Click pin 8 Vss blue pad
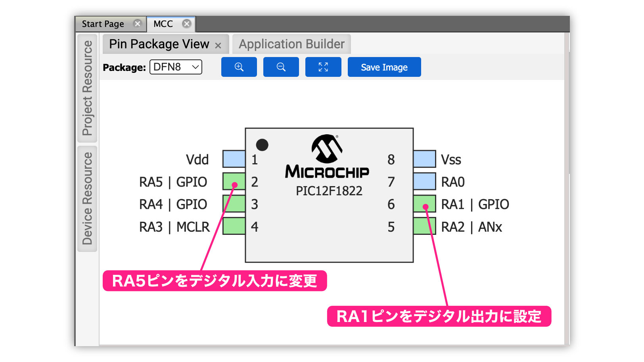The width and height of the screenshot is (644, 362). 425,159
